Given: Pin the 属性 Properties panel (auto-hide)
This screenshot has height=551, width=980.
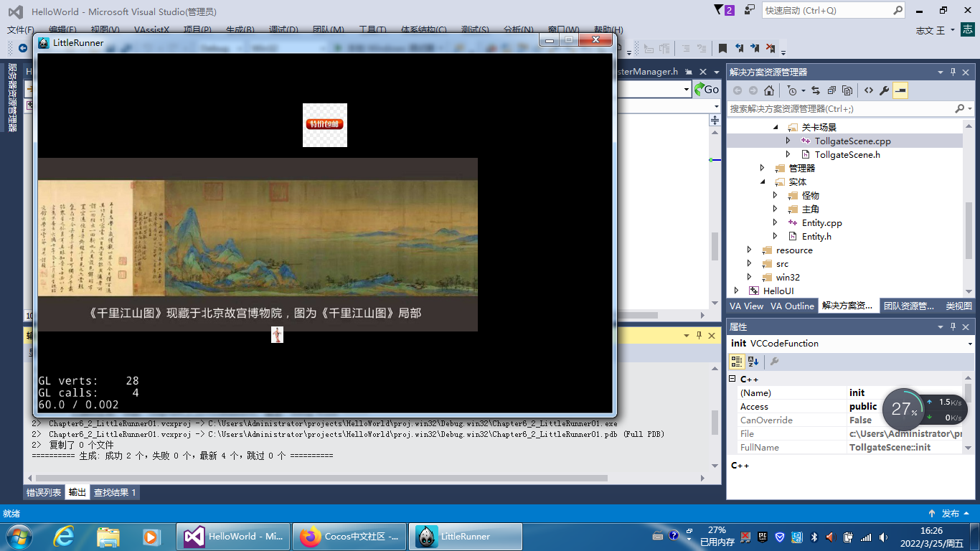Looking at the screenshot, I should point(953,326).
